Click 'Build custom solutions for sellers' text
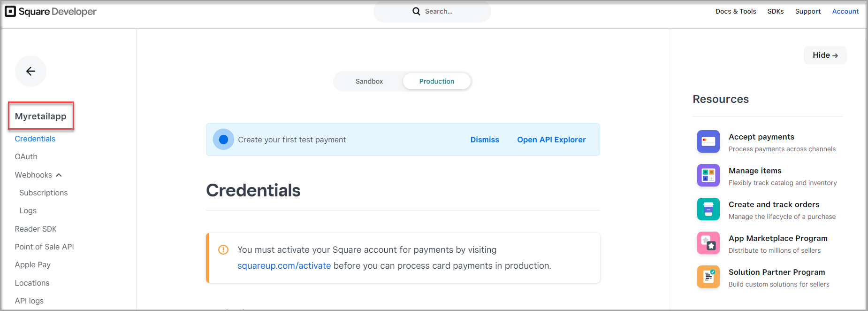 [779, 284]
